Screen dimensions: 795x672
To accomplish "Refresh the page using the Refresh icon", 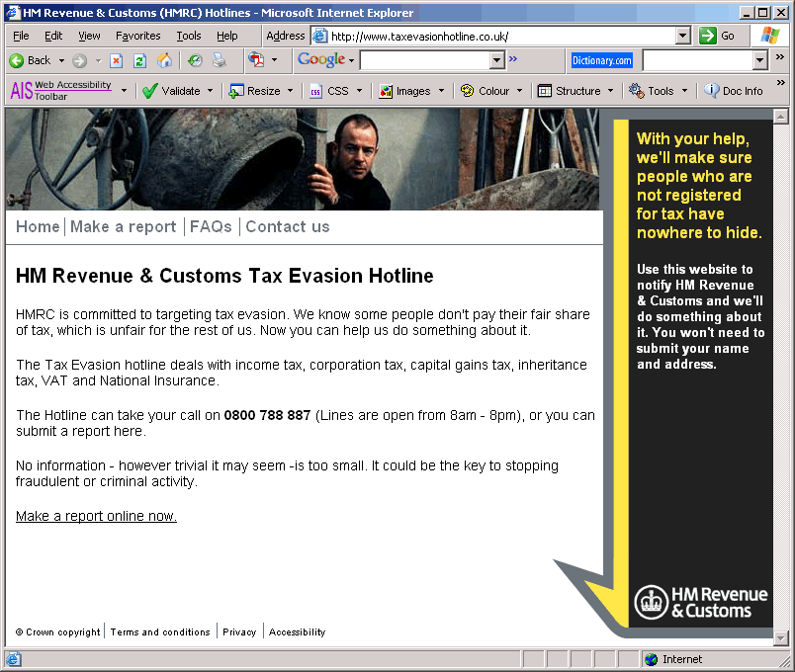I will click(140, 61).
